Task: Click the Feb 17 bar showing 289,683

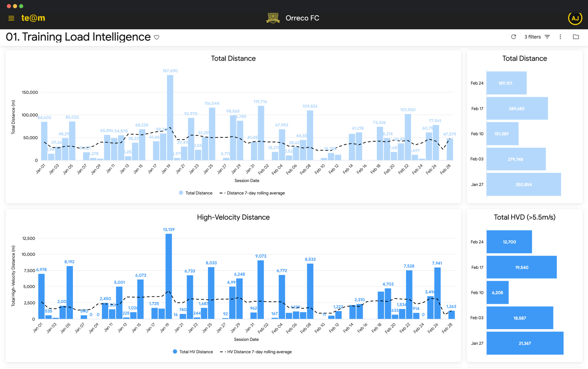Action: [x=517, y=108]
